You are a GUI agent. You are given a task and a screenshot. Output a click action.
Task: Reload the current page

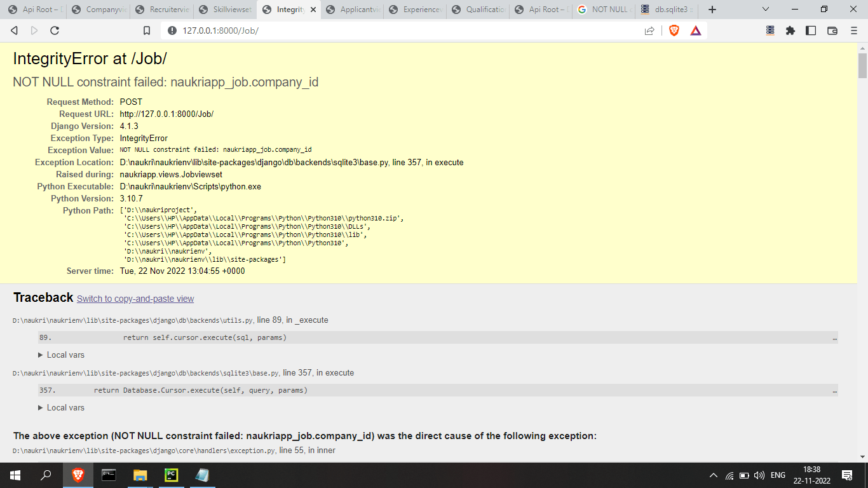point(55,30)
